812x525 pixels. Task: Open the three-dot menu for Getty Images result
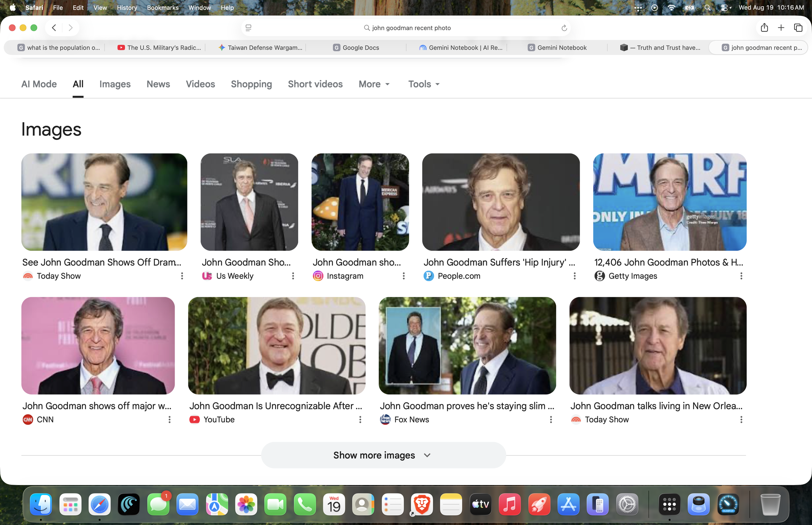(741, 276)
